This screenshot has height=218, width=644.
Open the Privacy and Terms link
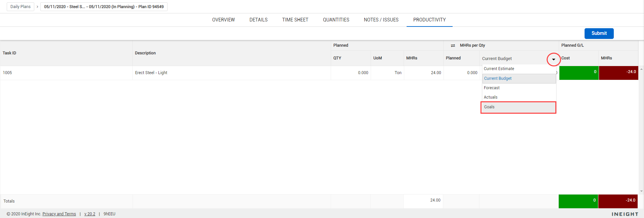59,214
